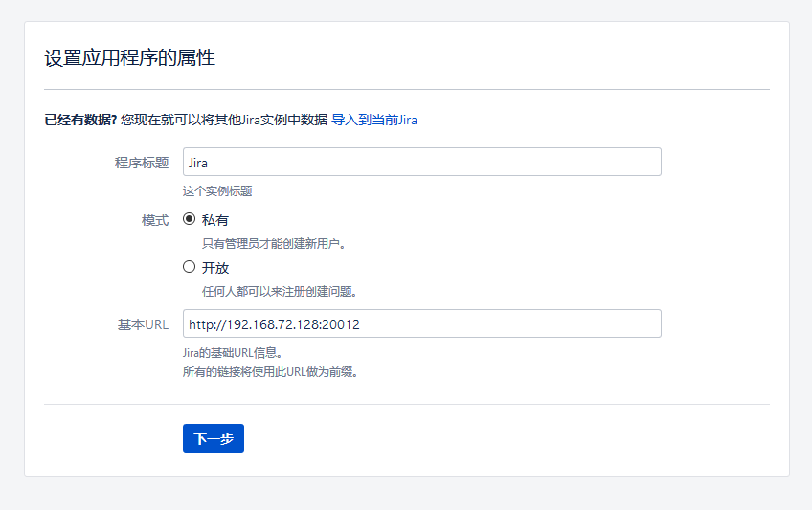Click the bold 已经有数据? text
The image size is (812, 510).
[80, 120]
